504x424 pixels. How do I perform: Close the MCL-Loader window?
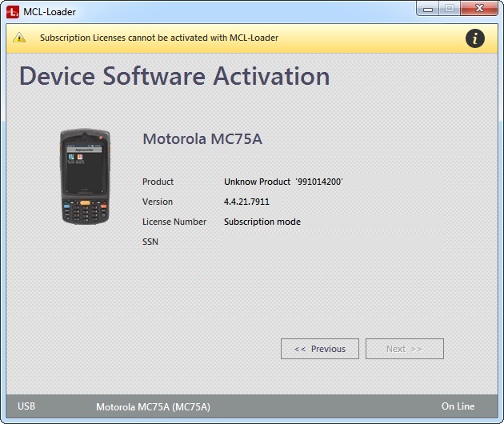click(478, 8)
